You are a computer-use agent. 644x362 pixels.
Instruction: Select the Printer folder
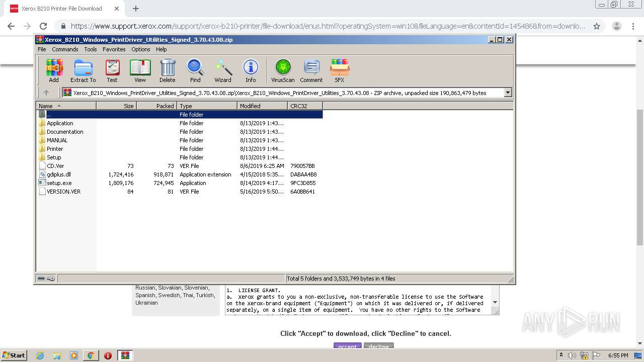pyautogui.click(x=55, y=149)
